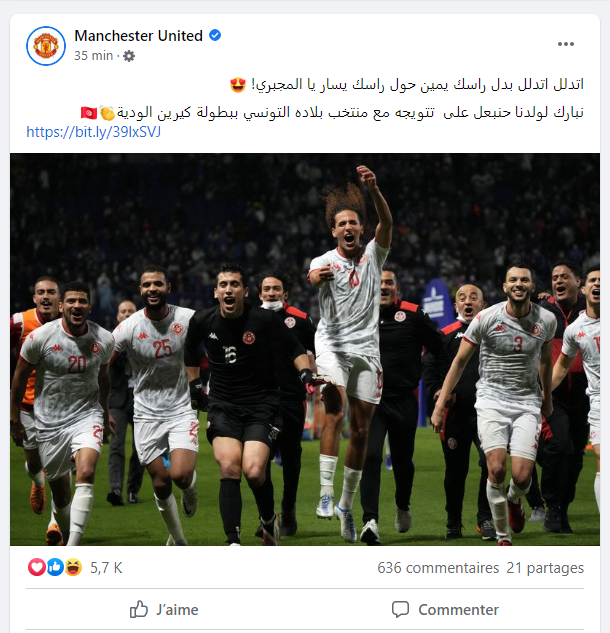This screenshot has width=610, height=633.
Task: Click the speech bubble icon beside Commenter
Action: pyautogui.click(x=400, y=609)
